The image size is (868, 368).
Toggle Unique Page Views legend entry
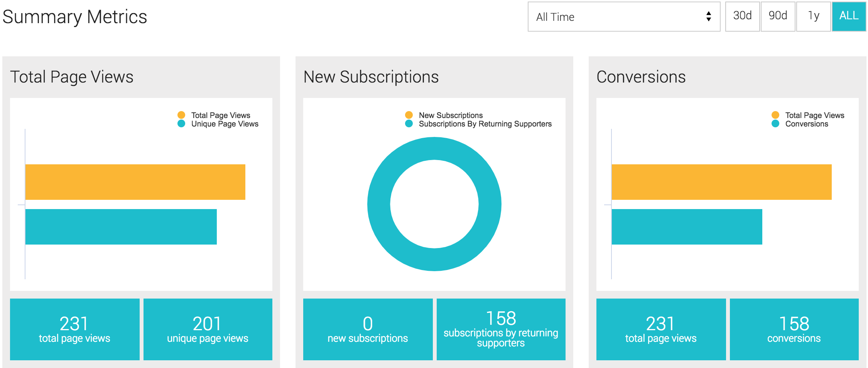coord(218,124)
